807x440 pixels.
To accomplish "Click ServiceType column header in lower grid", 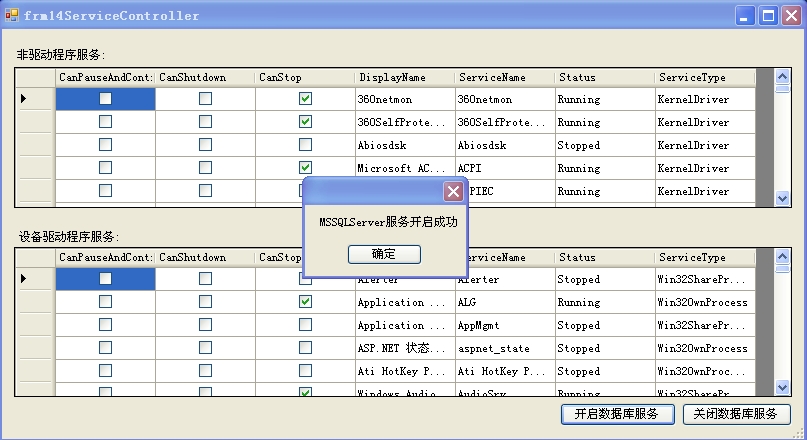I will pyautogui.click(x=705, y=257).
